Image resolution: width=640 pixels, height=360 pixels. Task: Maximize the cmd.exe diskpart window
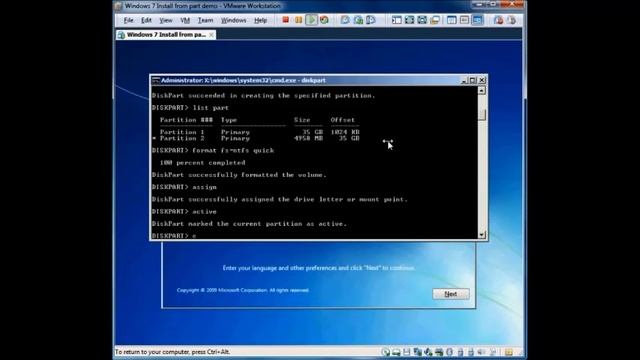(x=473, y=80)
